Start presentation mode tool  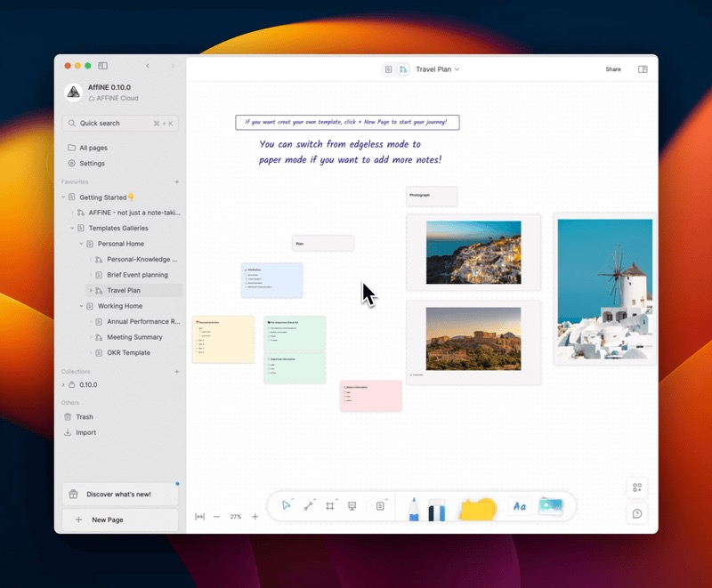click(x=352, y=506)
